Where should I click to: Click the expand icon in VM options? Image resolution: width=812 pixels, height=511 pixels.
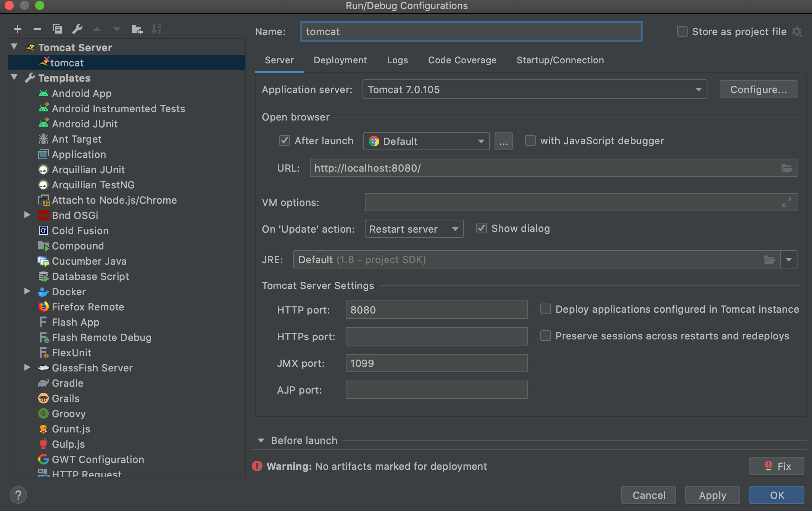coord(786,202)
